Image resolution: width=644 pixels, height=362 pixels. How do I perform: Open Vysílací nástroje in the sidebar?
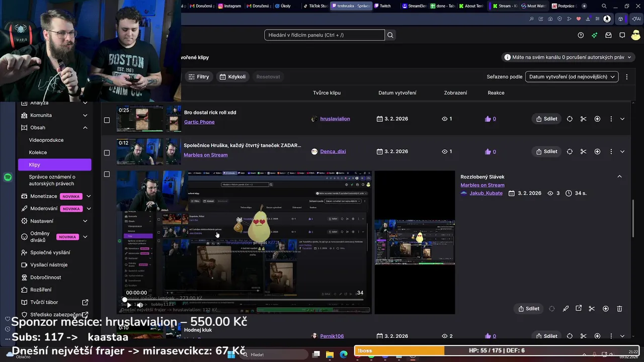point(49,265)
